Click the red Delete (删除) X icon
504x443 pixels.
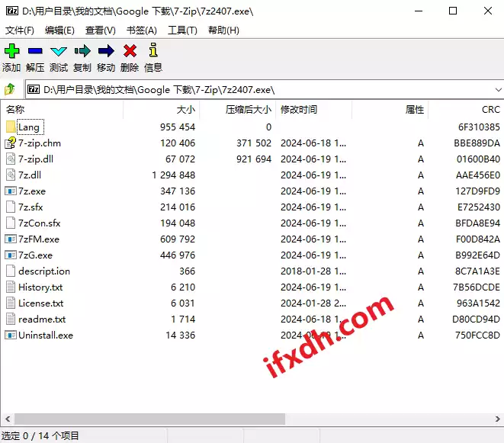[130, 51]
